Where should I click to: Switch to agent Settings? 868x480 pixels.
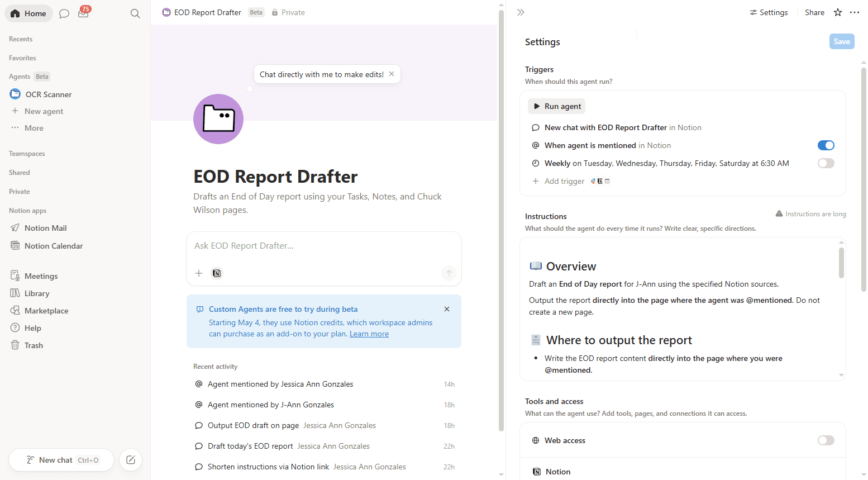769,12
